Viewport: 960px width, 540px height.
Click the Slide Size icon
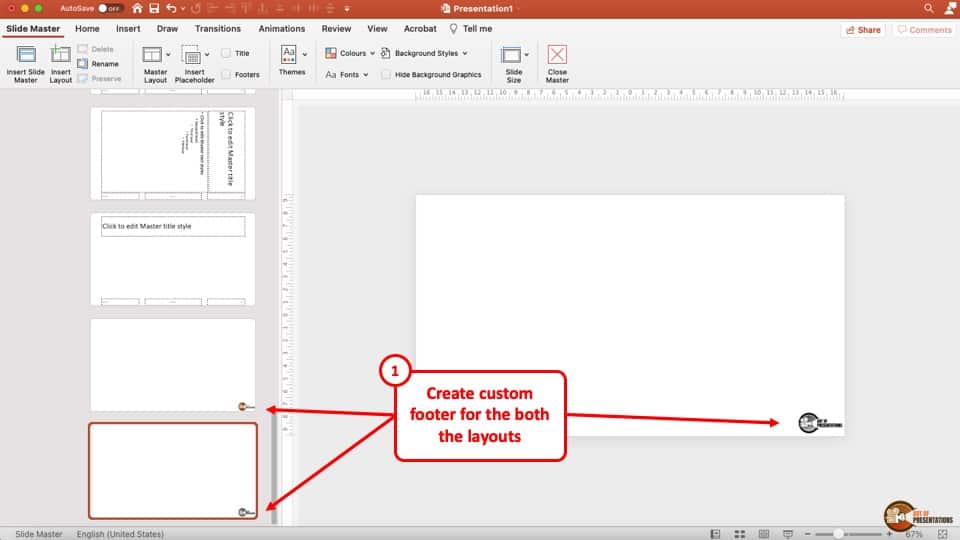click(511, 54)
